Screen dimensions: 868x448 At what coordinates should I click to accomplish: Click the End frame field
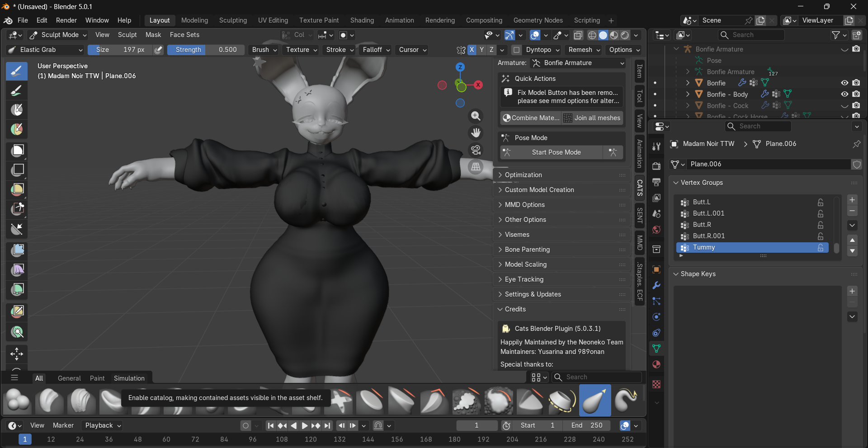(586, 425)
